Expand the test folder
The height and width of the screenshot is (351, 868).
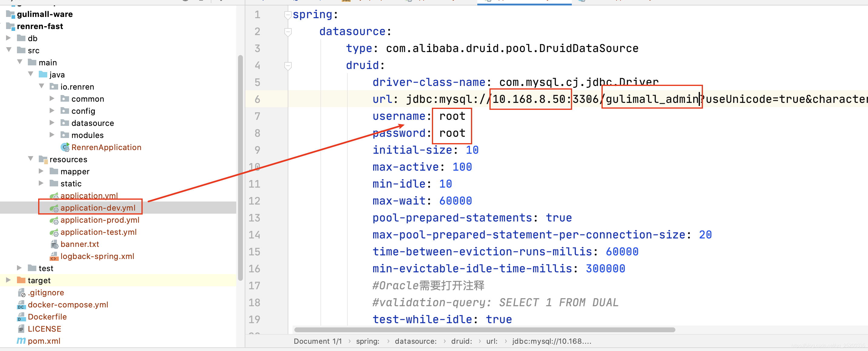tap(19, 268)
